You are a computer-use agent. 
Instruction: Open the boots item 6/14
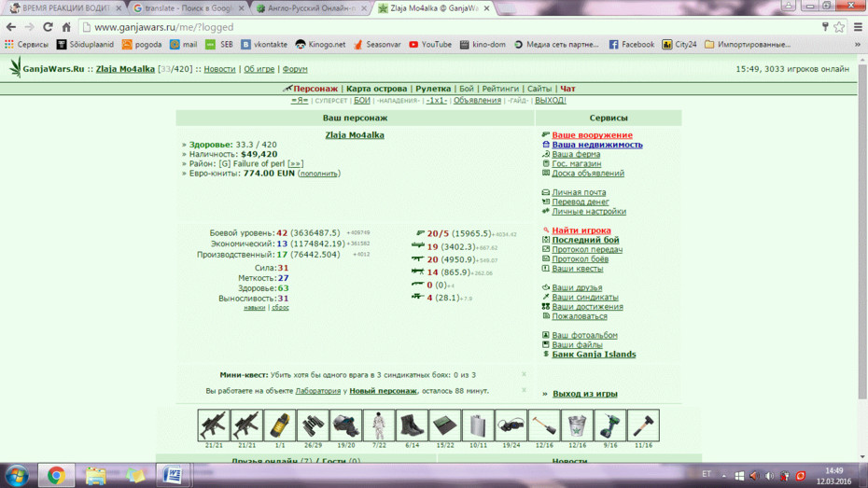tap(412, 425)
